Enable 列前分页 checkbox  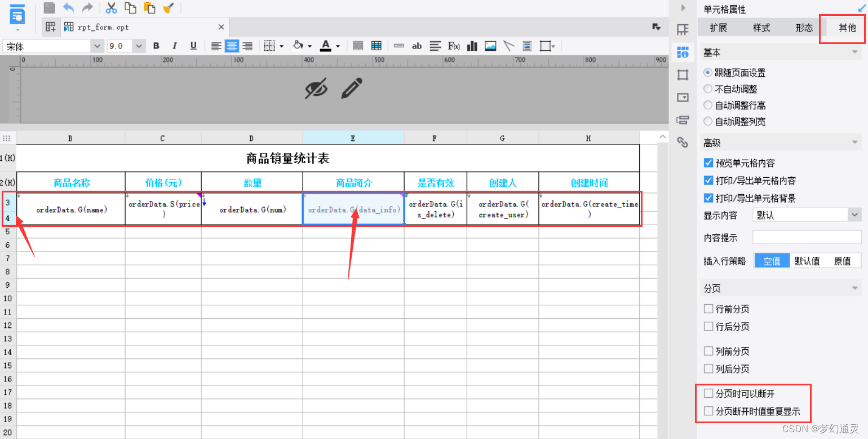[x=708, y=351]
